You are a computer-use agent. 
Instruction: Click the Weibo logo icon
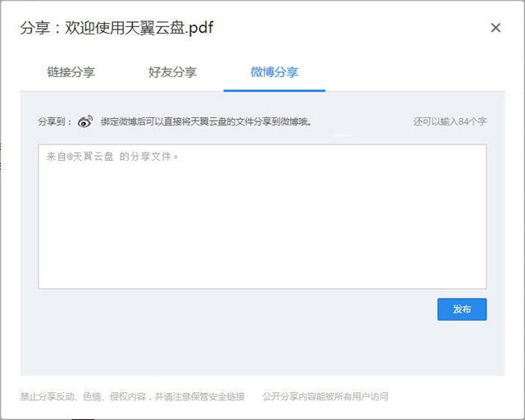click(x=85, y=121)
